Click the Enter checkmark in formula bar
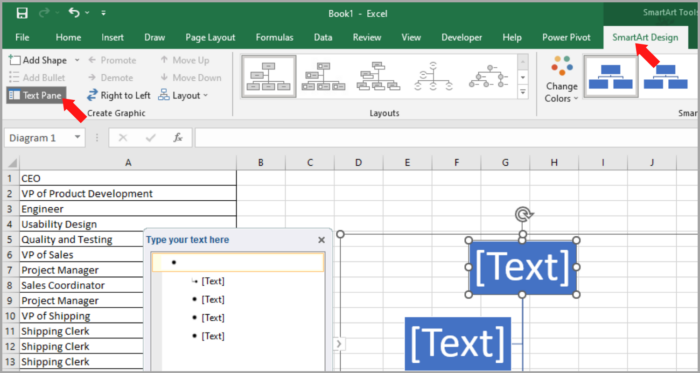 coord(150,138)
